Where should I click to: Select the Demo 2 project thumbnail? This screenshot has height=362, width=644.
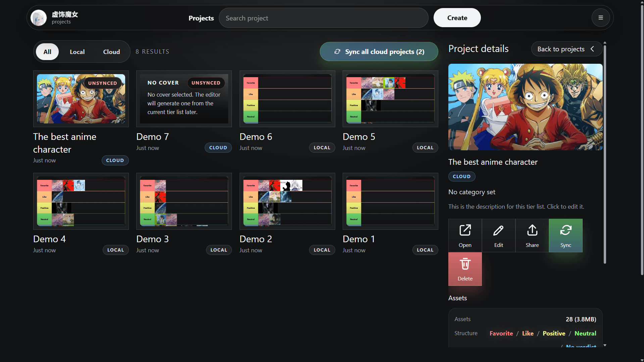287,201
